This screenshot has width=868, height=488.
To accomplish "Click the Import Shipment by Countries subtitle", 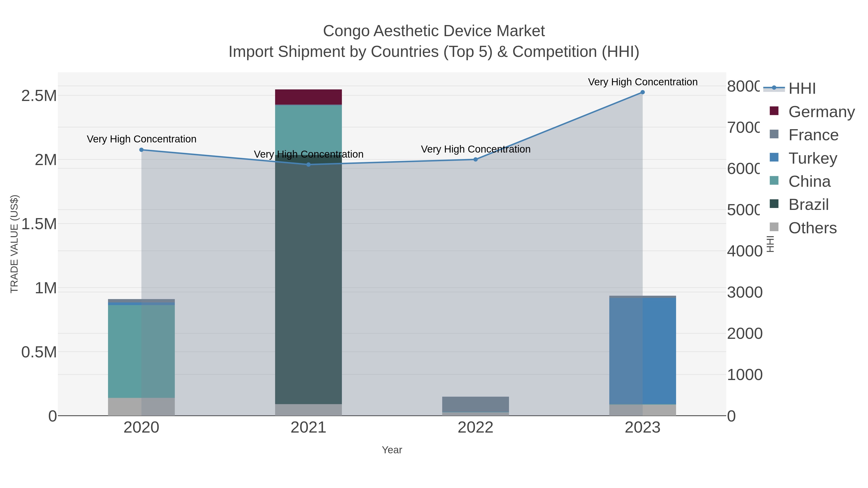I will pos(434,52).
